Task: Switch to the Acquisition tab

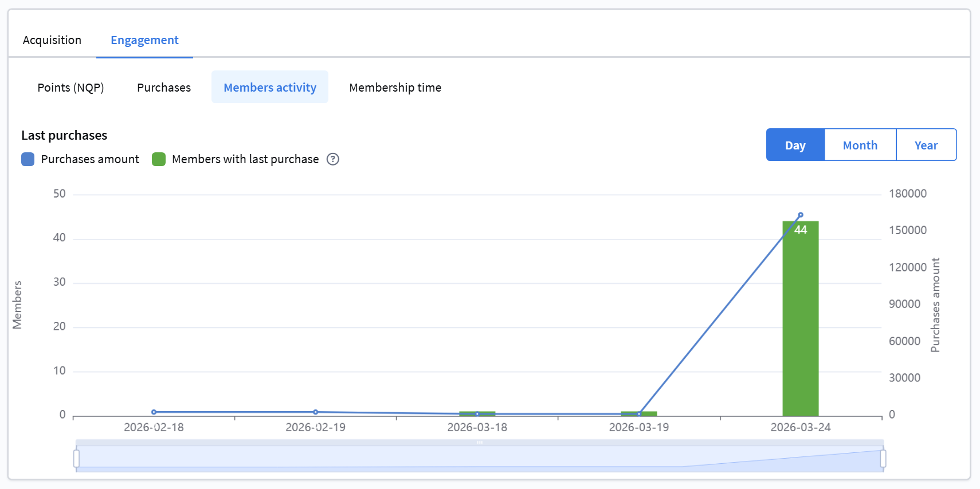Action: coord(52,40)
